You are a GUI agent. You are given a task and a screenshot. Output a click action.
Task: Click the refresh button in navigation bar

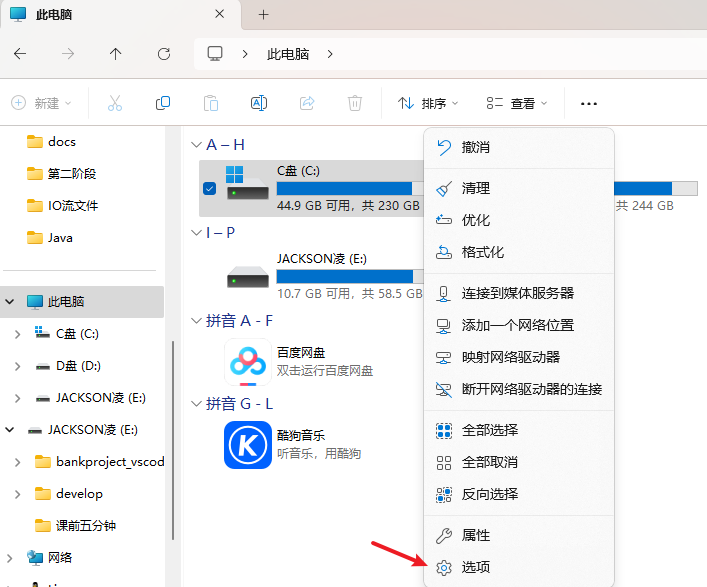[x=164, y=54]
